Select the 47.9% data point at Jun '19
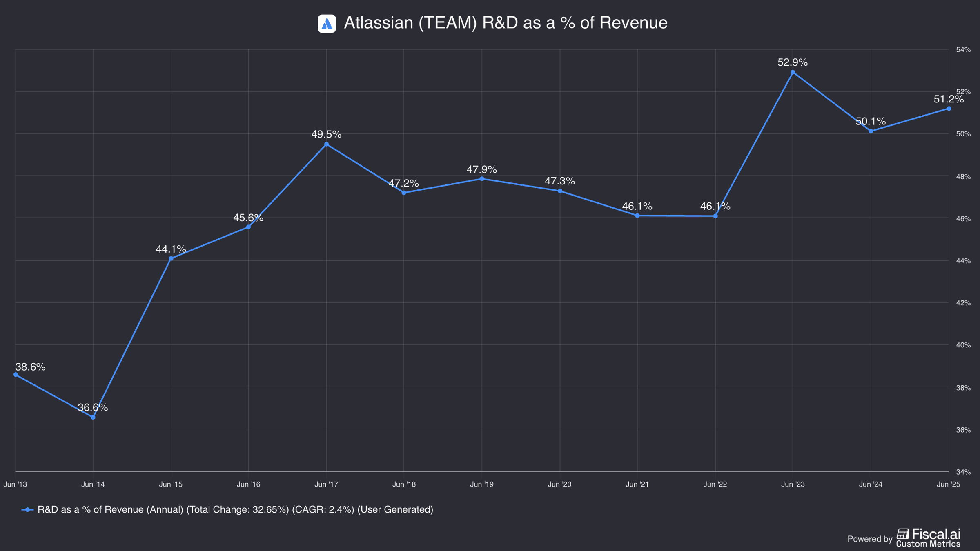Viewport: 980px width, 551px height. pos(482,179)
